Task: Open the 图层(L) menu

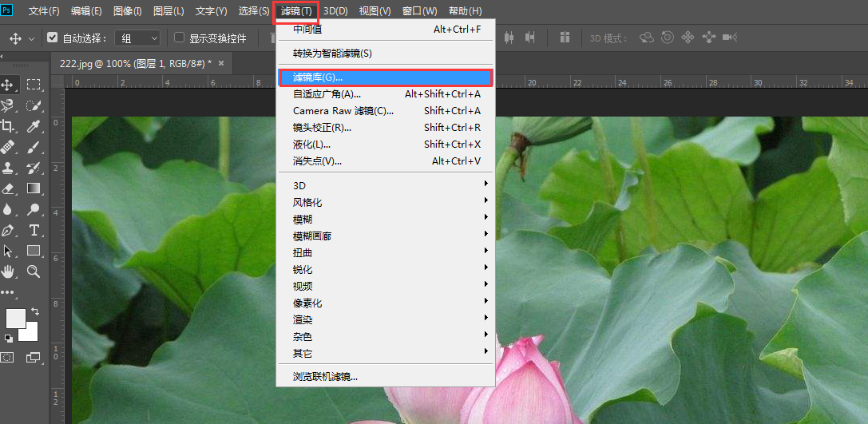Action: click(168, 11)
